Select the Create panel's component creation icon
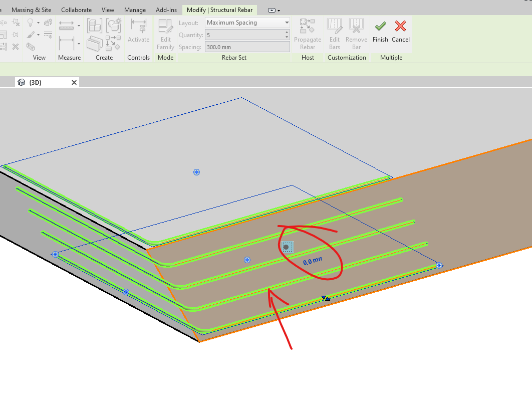The width and height of the screenshot is (532, 401). click(95, 26)
